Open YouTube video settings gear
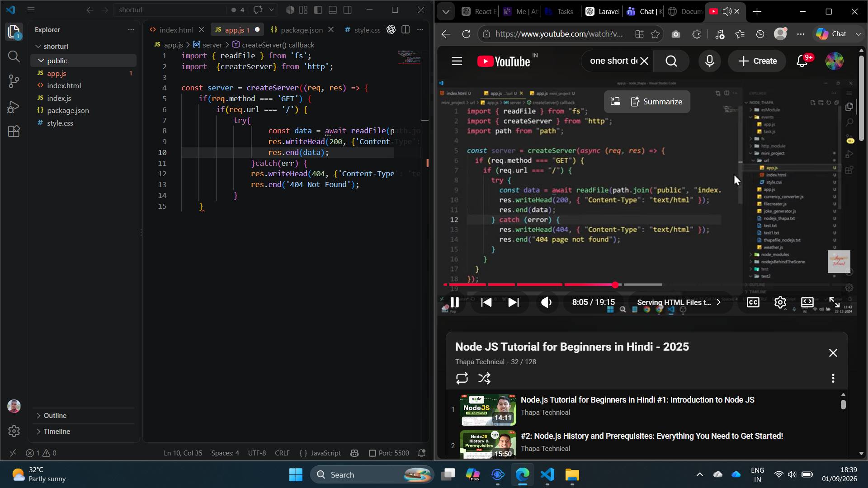Screen dimensions: 868x488 780,302
